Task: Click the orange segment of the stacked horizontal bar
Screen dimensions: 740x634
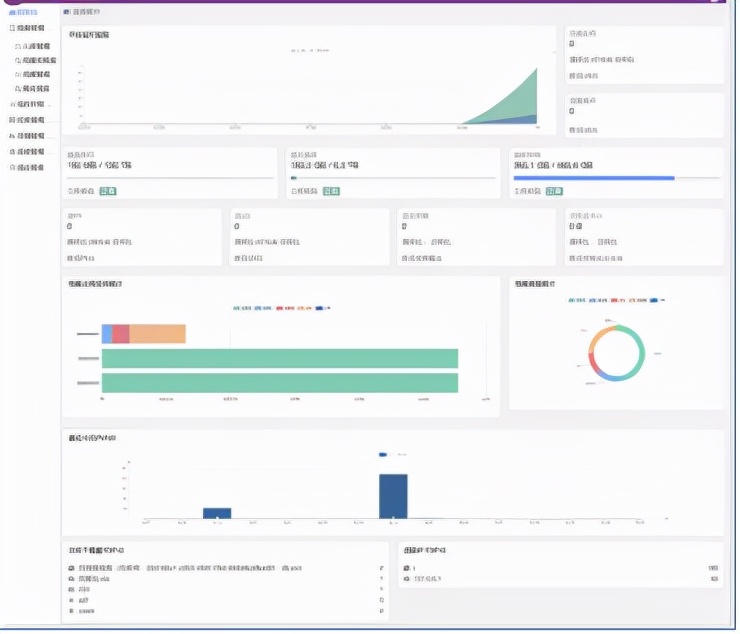Action: [158, 334]
